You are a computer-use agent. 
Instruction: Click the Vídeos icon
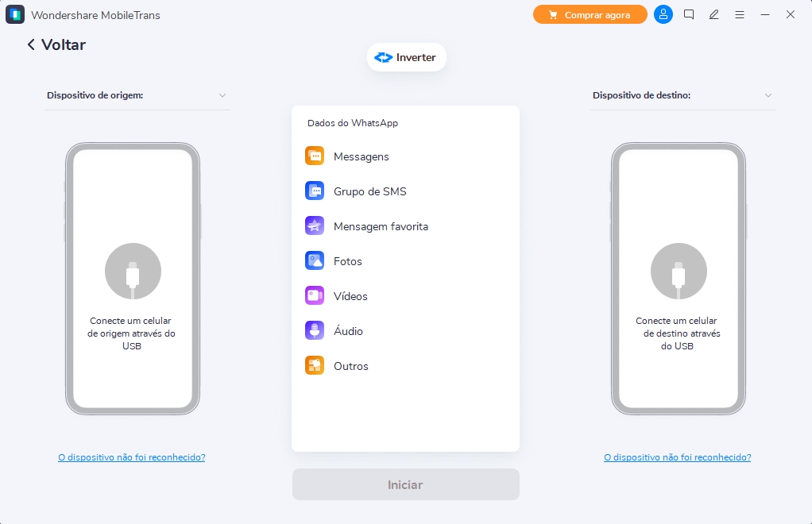pyautogui.click(x=315, y=296)
